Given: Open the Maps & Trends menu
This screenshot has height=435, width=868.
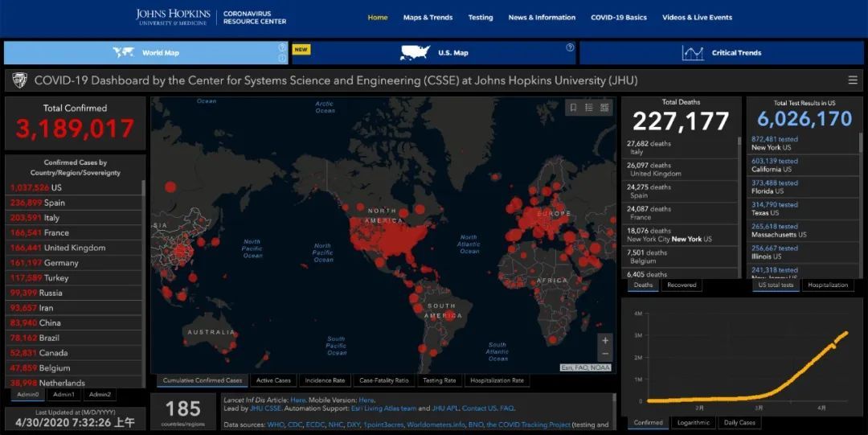Looking at the screenshot, I should (x=428, y=18).
